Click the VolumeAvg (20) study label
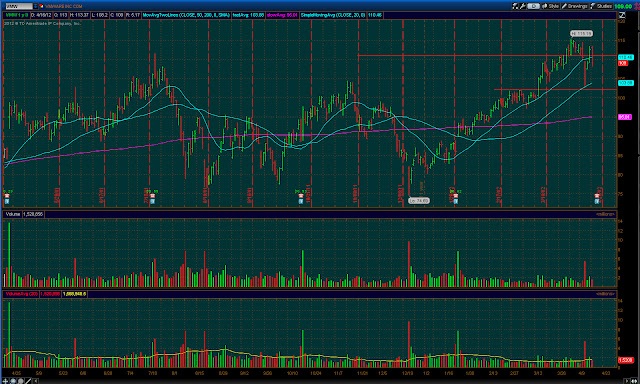The image size is (640, 384). click(x=22, y=294)
